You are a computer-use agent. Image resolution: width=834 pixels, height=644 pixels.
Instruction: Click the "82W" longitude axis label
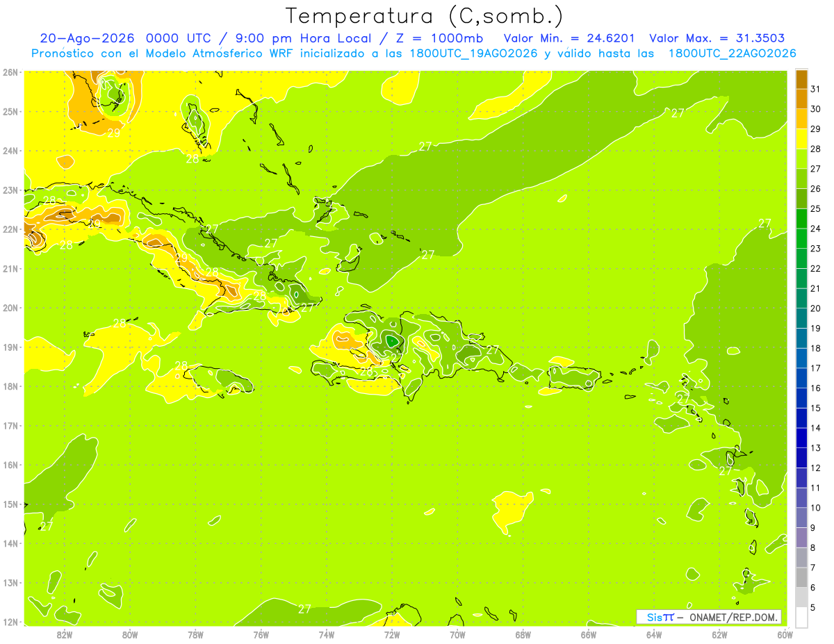click(65, 634)
